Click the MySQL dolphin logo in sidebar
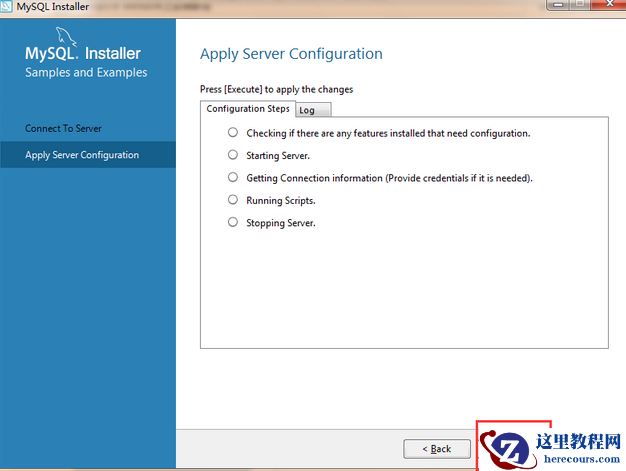Screen dimensions: 626x471 (66, 37)
